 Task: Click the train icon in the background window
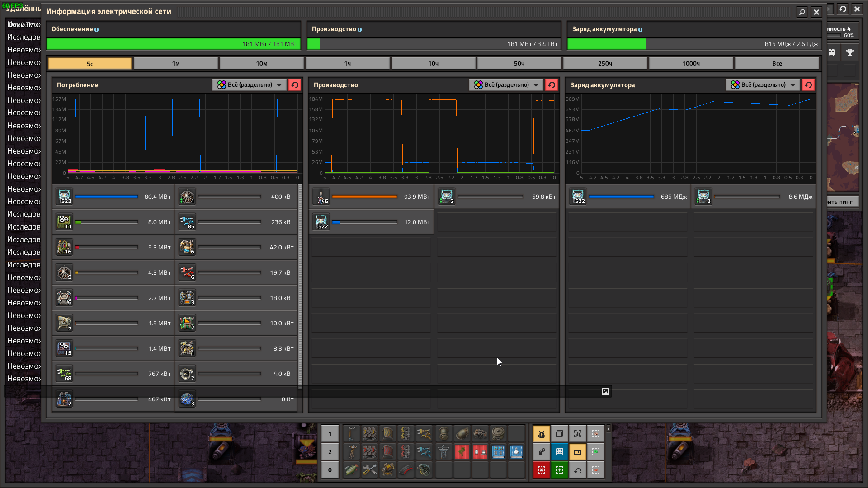pos(832,52)
